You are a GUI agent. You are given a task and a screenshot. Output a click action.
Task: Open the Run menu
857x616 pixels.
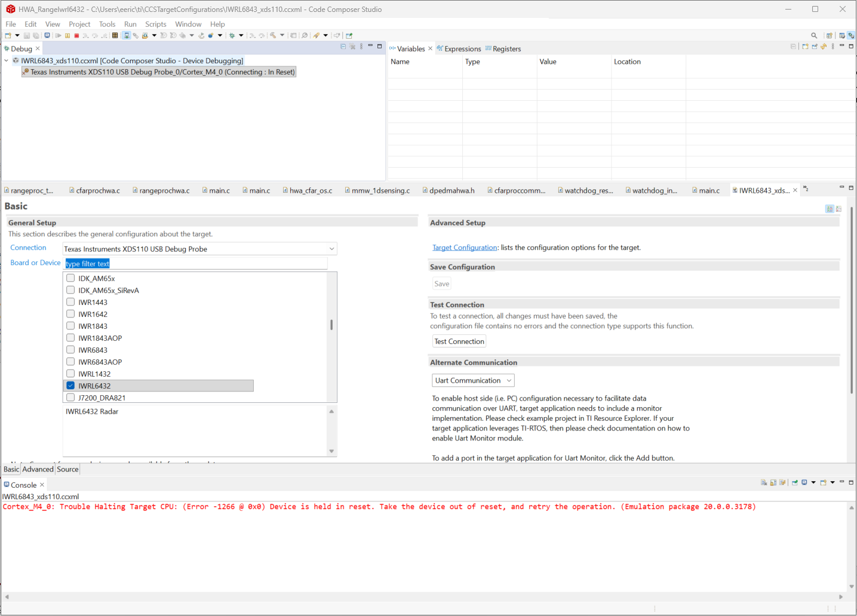pos(130,24)
